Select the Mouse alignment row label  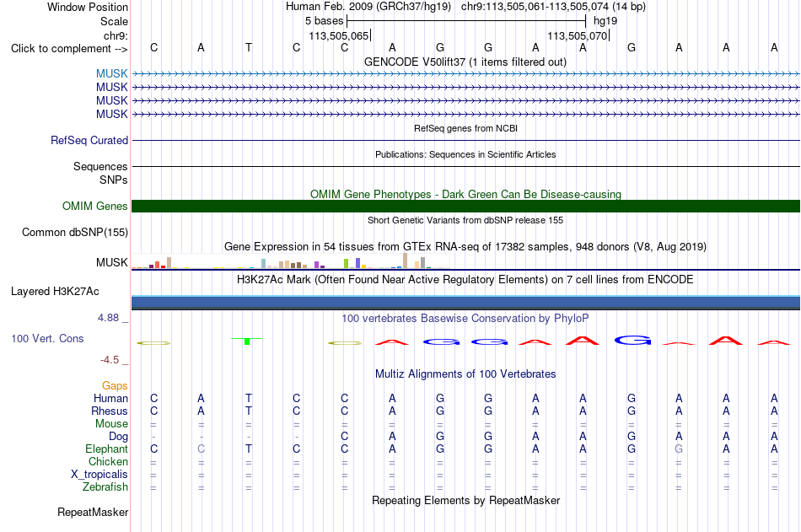click(x=111, y=423)
